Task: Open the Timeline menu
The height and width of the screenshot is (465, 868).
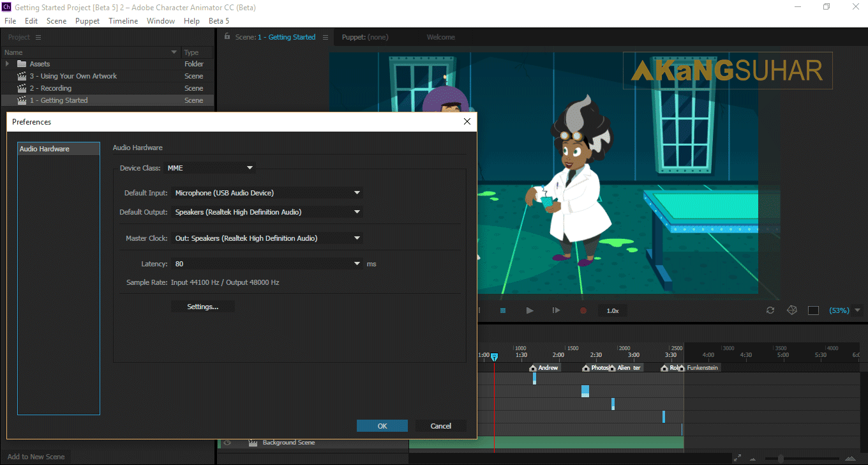Action: (123, 21)
